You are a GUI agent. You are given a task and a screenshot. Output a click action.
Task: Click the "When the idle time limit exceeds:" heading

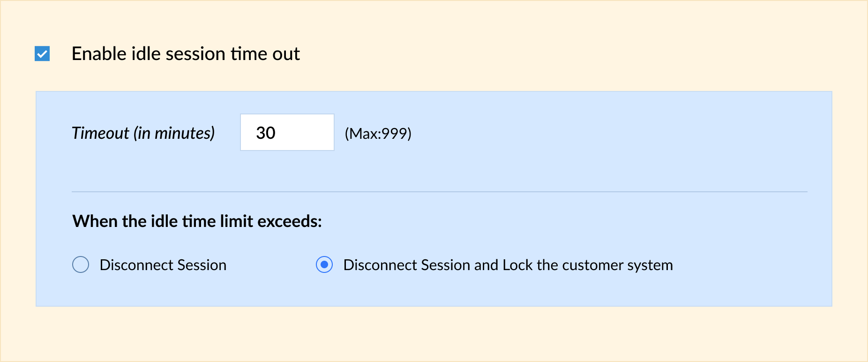pos(197,221)
